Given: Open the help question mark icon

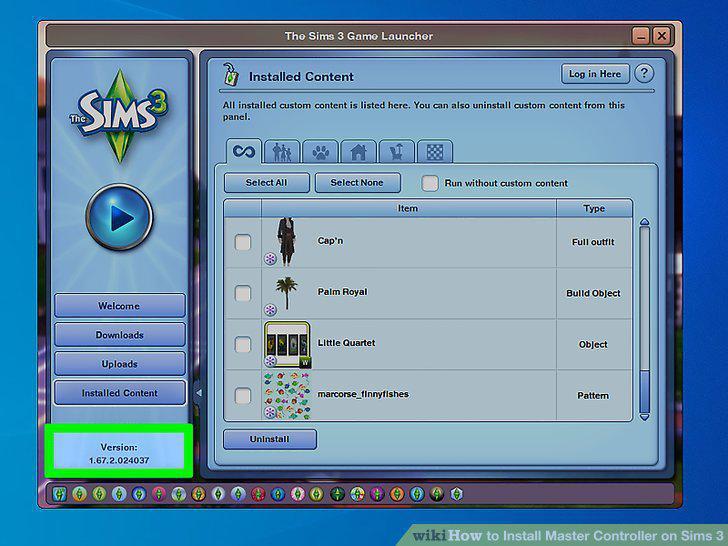Looking at the screenshot, I should tap(644, 73).
